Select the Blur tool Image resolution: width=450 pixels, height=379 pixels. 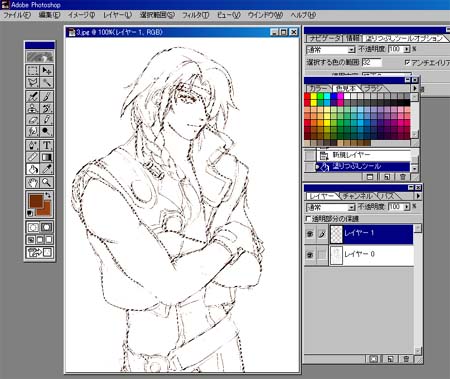33,131
